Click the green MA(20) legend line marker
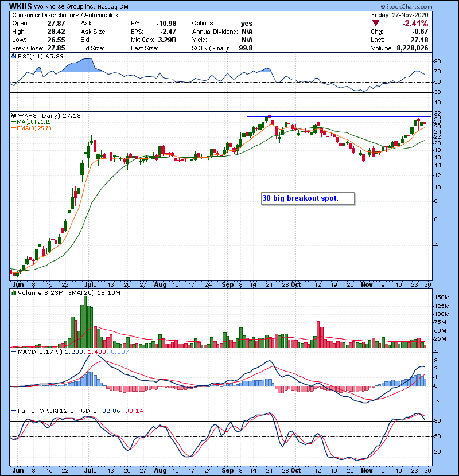 tap(13, 122)
